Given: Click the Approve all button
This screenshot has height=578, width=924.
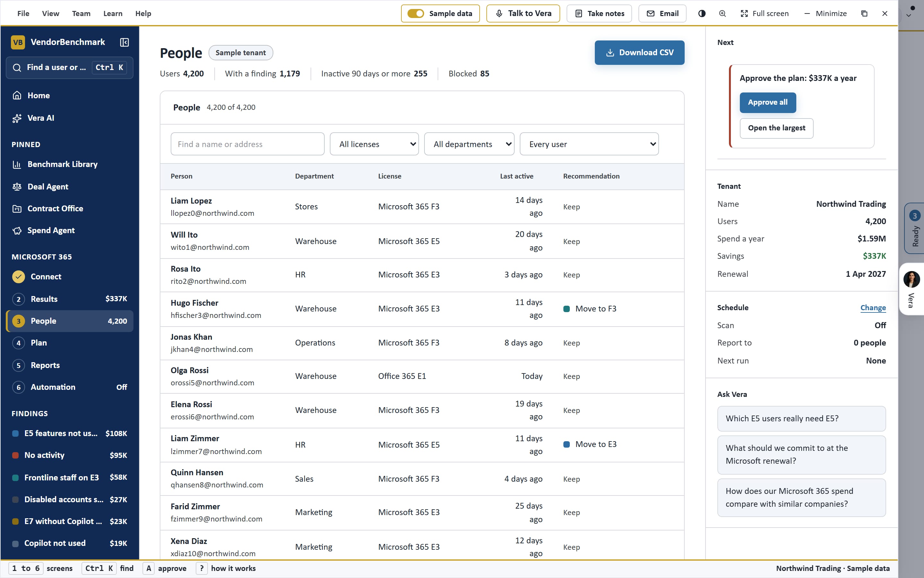Looking at the screenshot, I should 768,102.
